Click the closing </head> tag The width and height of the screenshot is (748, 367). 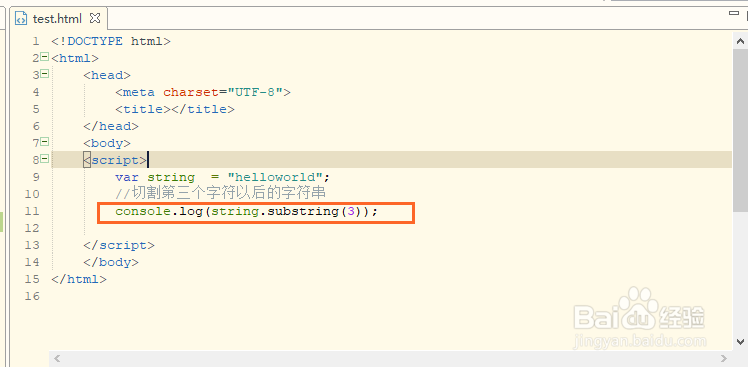[x=111, y=126]
